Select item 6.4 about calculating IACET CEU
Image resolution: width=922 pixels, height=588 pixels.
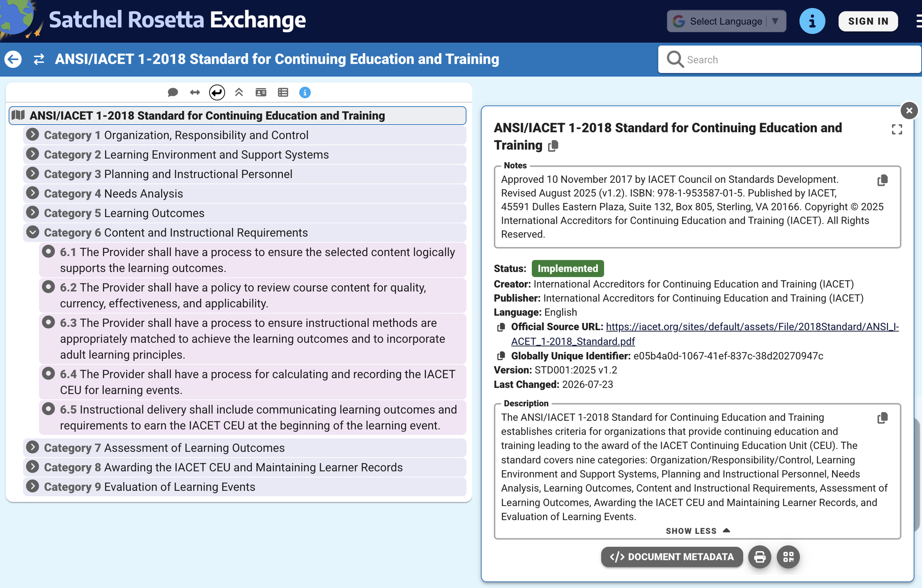(253, 382)
